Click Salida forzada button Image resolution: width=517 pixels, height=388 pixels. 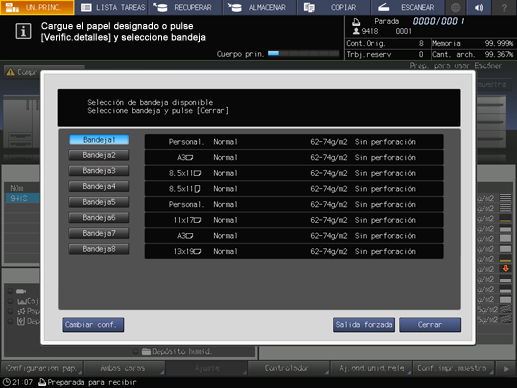pos(364,325)
